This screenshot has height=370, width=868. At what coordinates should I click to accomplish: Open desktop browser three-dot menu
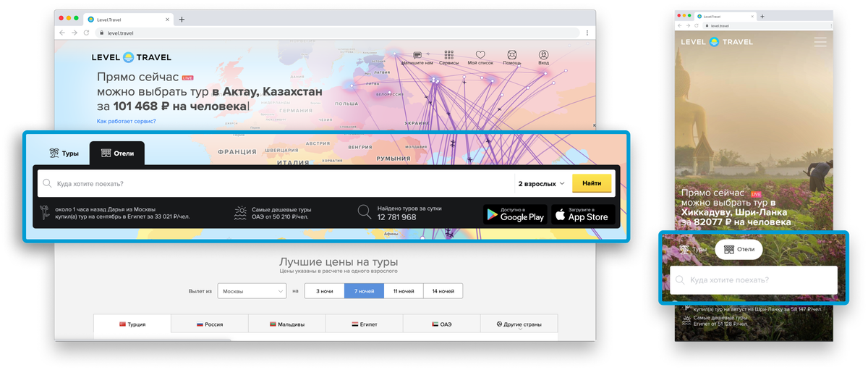click(587, 33)
